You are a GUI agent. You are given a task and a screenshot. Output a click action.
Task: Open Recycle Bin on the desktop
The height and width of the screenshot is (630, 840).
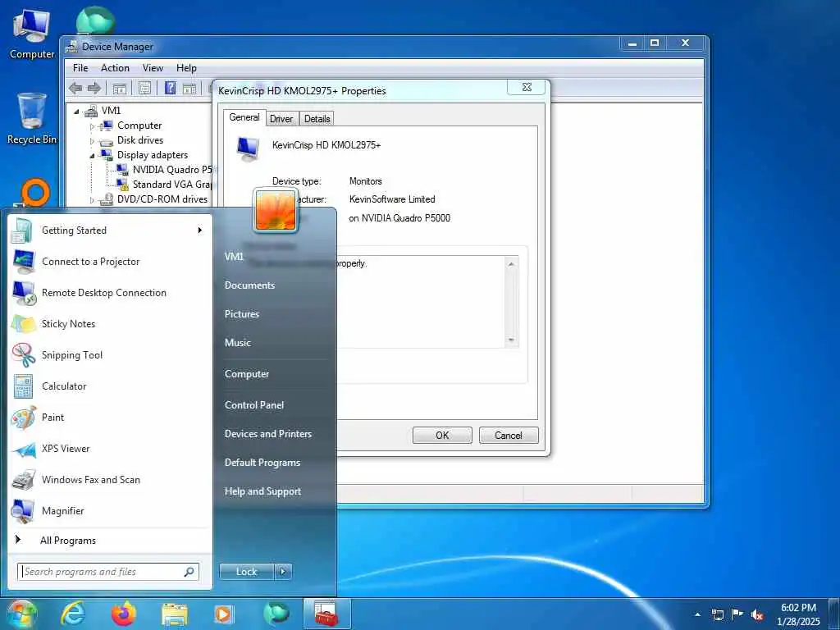pyautogui.click(x=32, y=118)
